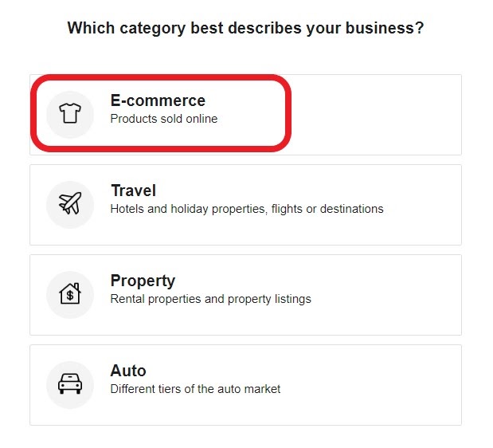Click 'Hotels and holiday properties, flights or destinations' text
The image size is (493, 448).
pyautogui.click(x=247, y=209)
